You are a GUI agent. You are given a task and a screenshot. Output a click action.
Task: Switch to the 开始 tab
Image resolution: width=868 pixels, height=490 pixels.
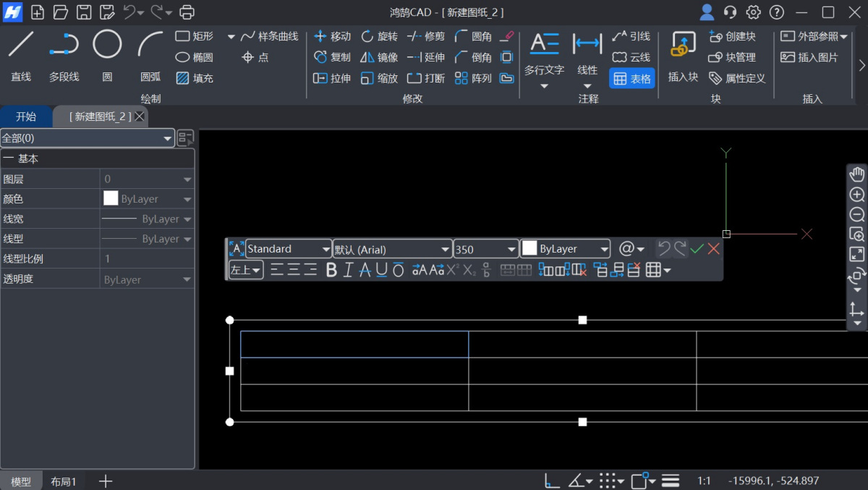coord(26,116)
